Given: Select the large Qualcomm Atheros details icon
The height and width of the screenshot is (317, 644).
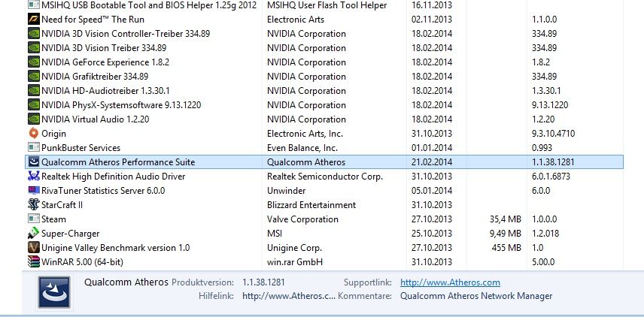Looking at the screenshot, I should tap(54, 292).
